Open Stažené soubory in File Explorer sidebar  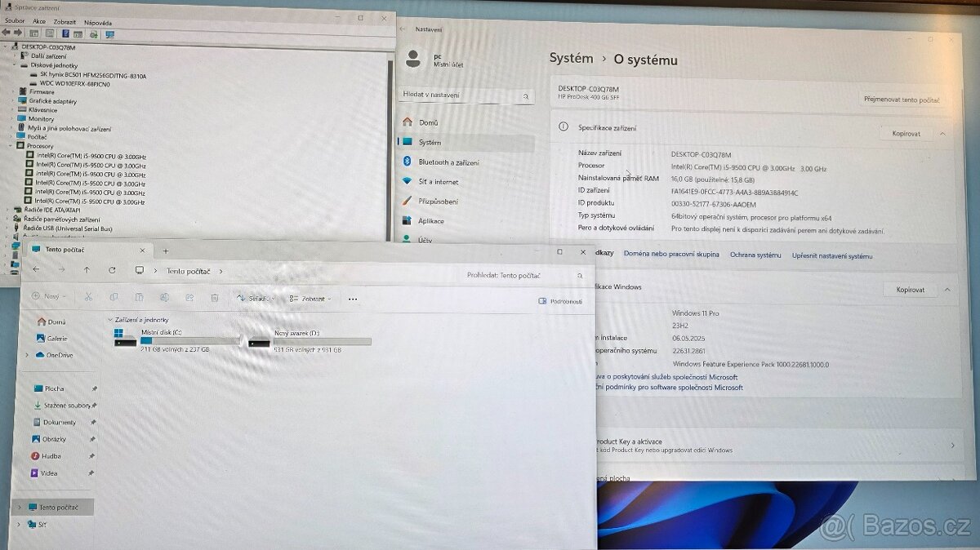[62, 405]
